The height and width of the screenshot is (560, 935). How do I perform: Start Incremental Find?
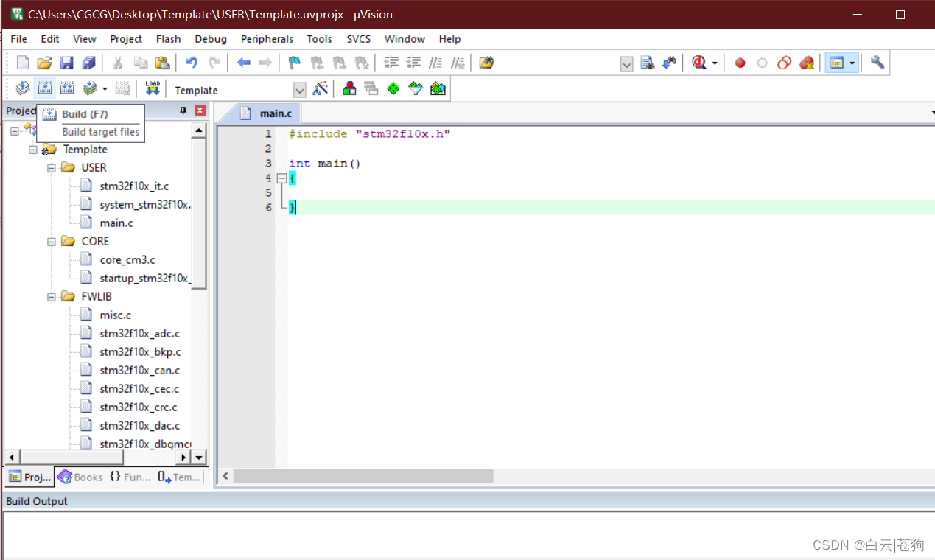(x=669, y=63)
